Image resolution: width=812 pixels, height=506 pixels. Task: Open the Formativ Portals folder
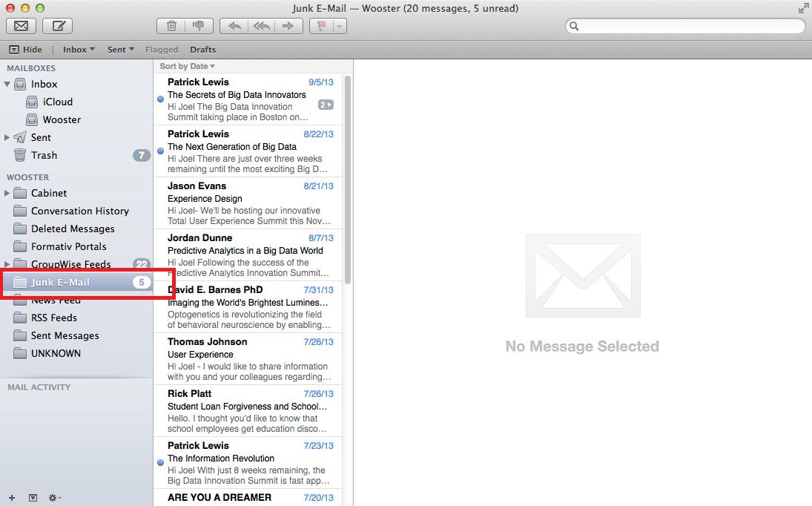coord(76,246)
